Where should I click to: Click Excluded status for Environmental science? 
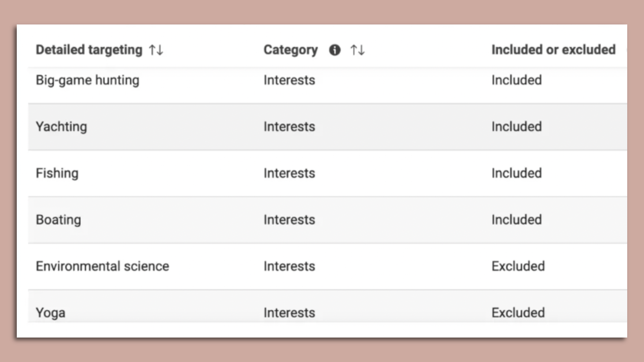click(x=518, y=266)
